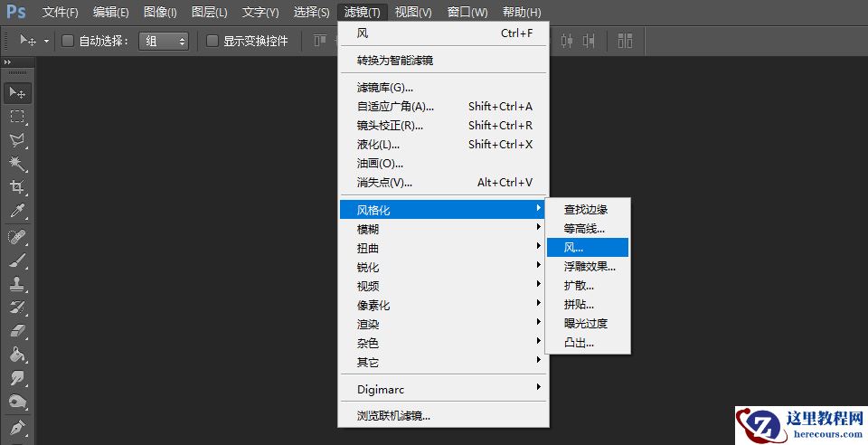The height and width of the screenshot is (445, 868).
Task: Repeat last filter 风 Ctrl+F
Action: click(x=444, y=33)
